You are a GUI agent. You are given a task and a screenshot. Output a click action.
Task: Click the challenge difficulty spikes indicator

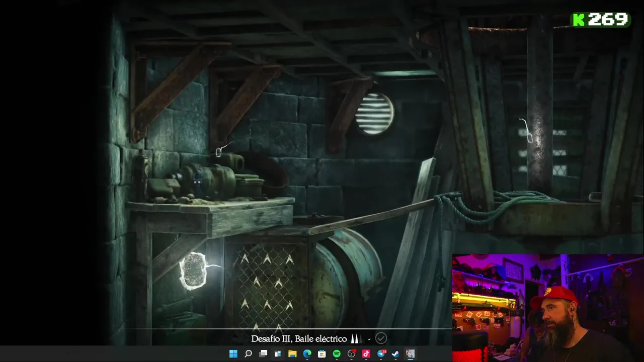click(356, 338)
